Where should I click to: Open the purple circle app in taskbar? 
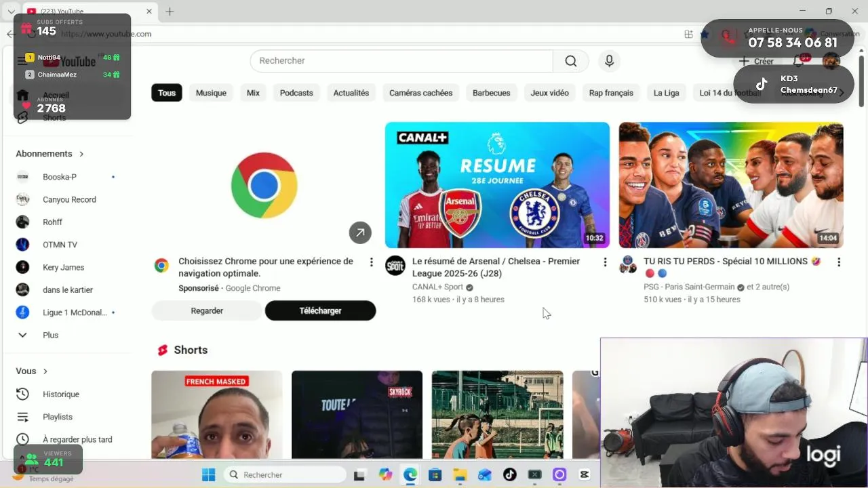pos(559,475)
